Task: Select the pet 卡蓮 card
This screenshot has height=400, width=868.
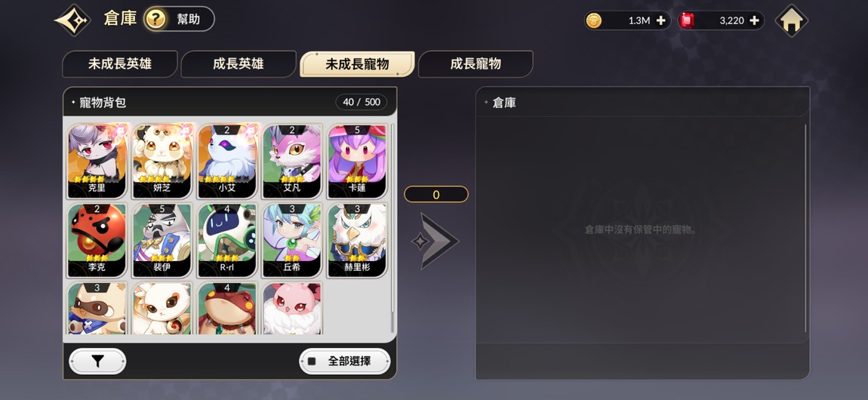Action: point(357,161)
